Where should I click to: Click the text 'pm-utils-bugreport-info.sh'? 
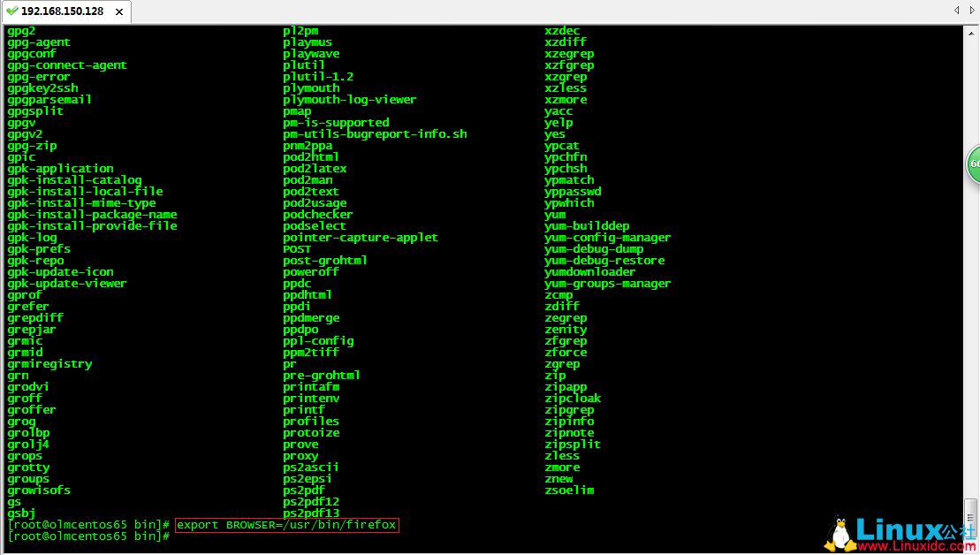(x=375, y=133)
